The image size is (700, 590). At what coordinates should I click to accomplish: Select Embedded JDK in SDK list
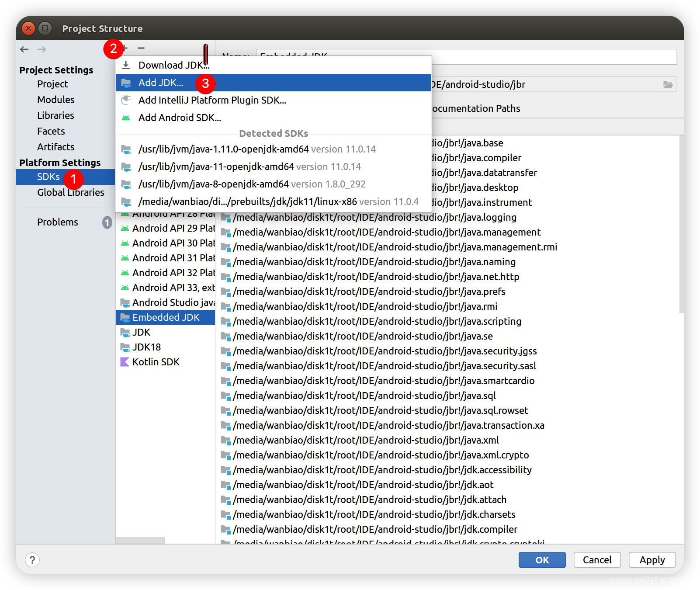coord(166,317)
